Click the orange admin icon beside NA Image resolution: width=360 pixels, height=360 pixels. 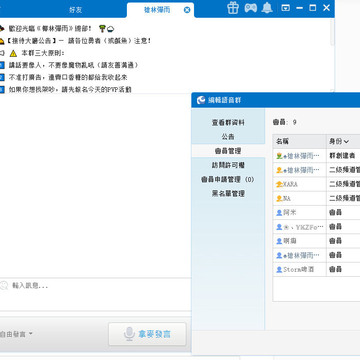tap(279, 199)
